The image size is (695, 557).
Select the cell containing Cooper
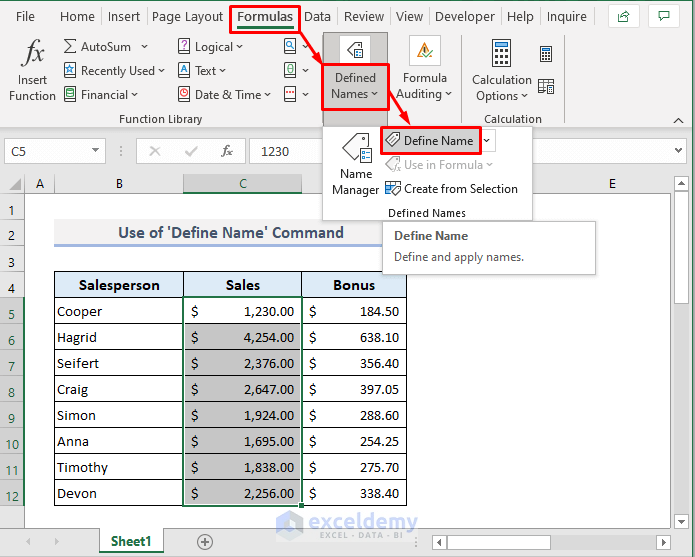tap(119, 311)
